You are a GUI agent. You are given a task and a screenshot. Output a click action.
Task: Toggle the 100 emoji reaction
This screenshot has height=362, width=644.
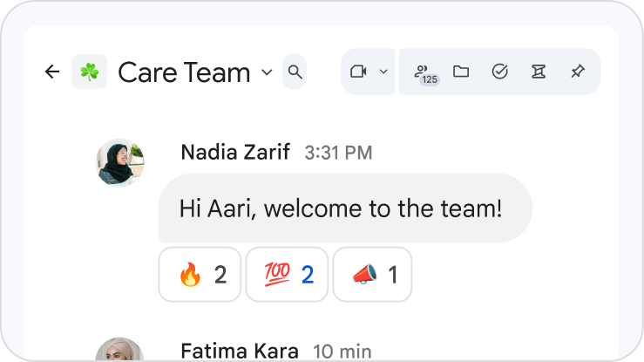[x=287, y=275]
